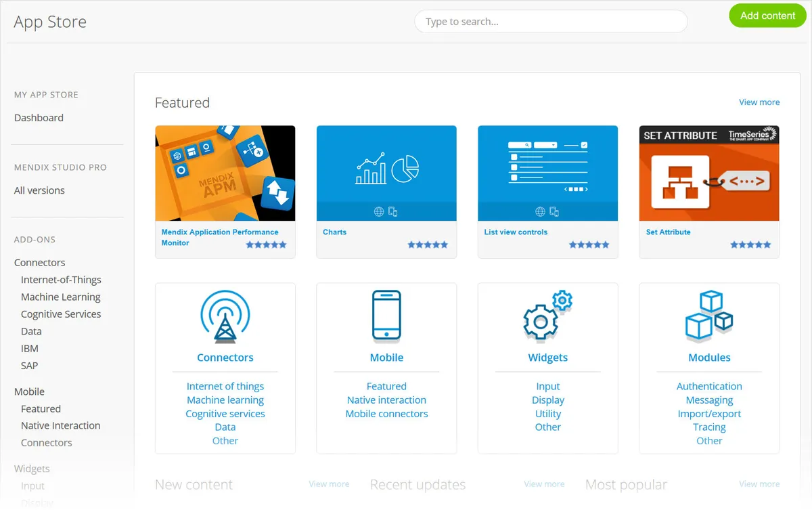Screen dimensions: 812x510
Task: Select Connectors under ADD-ONS in sidebar
Action: coord(40,263)
